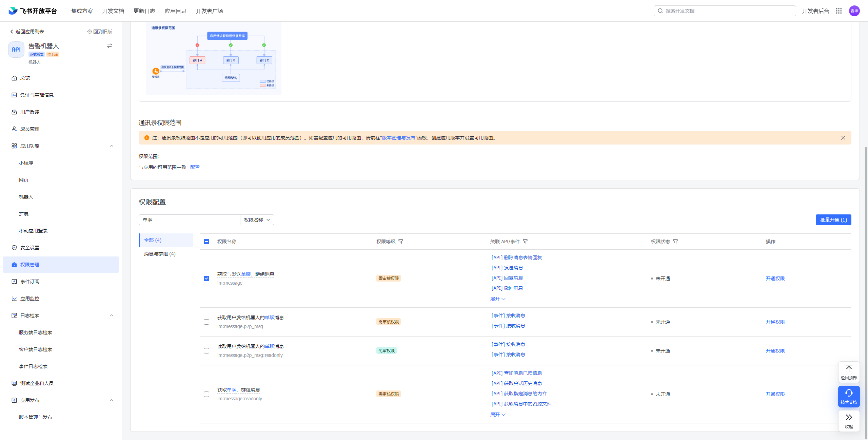Image resolution: width=868 pixels, height=440 pixels.
Task: Click the Feishu Open Platform logo
Action: [33, 11]
